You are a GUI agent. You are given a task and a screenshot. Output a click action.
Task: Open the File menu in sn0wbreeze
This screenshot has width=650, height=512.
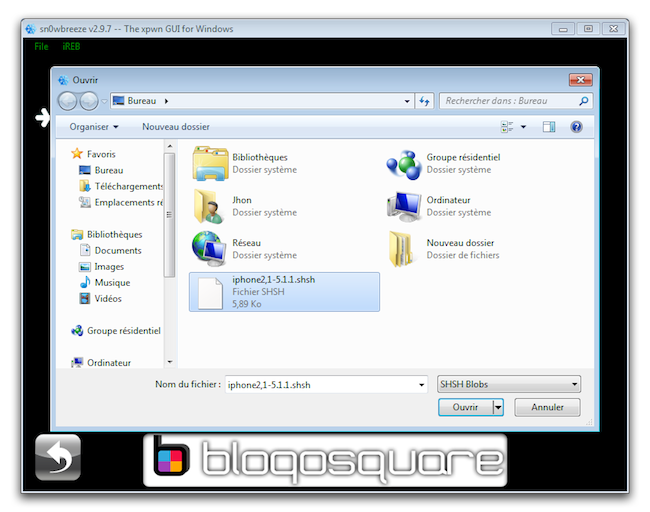click(41, 46)
